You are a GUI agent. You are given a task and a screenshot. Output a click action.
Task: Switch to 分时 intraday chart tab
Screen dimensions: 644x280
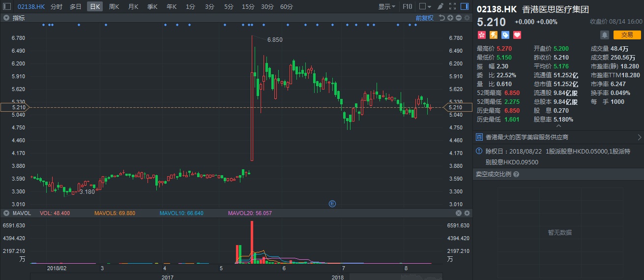click(x=57, y=7)
